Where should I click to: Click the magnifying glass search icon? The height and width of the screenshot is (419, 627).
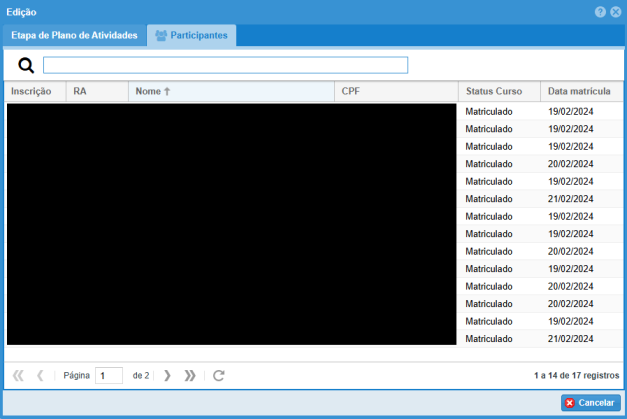pos(26,65)
